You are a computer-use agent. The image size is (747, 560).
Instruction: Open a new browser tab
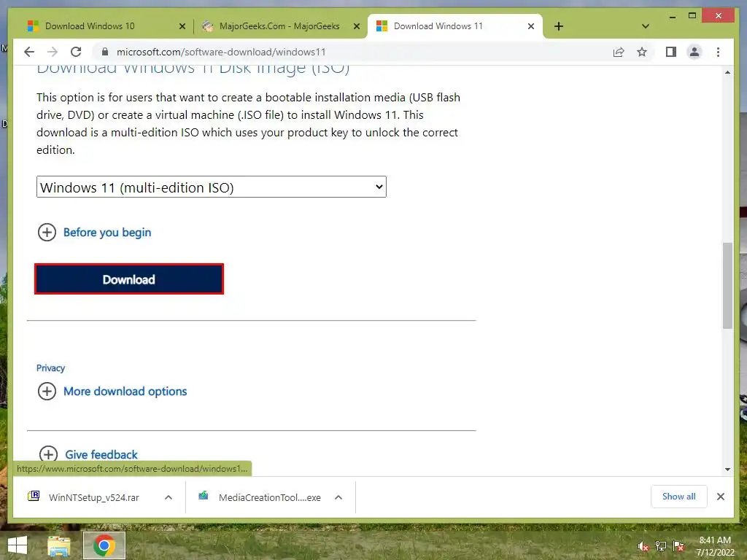pos(559,26)
